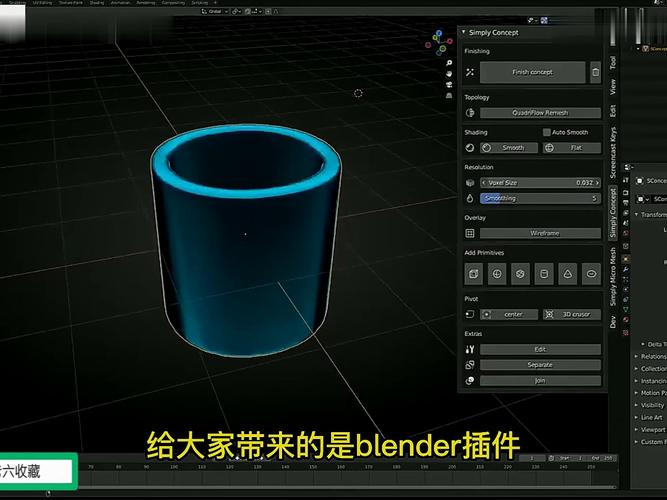Open the Output properties tab icon

(x=626, y=203)
